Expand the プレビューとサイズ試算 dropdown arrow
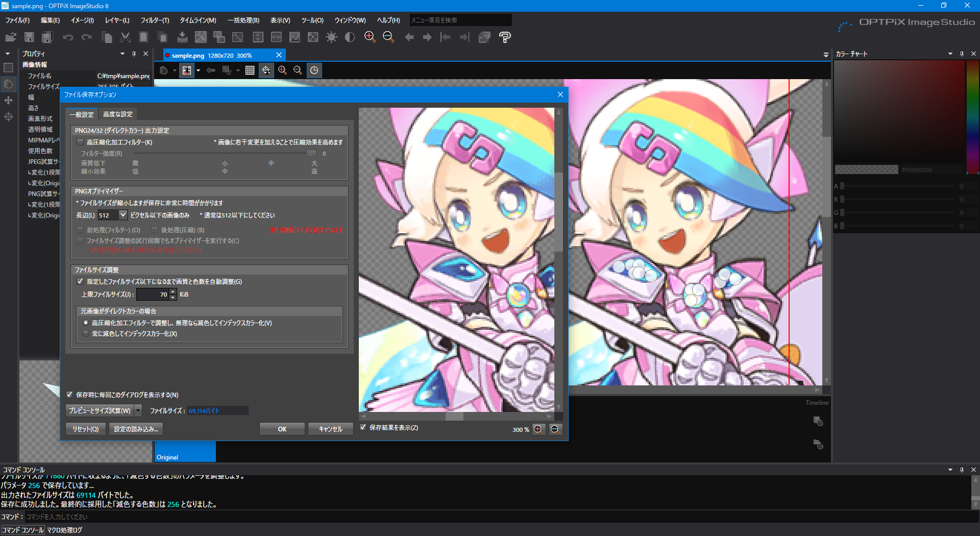Screen dimensions: 980x536 click(138, 410)
